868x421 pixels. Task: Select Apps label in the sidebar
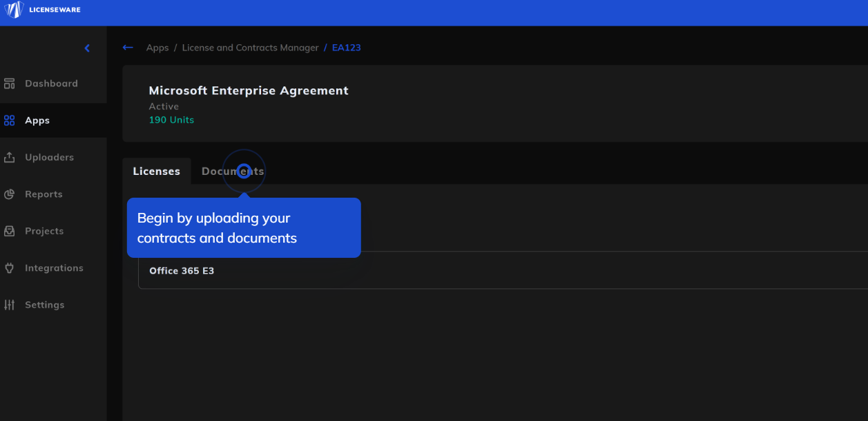click(x=37, y=120)
